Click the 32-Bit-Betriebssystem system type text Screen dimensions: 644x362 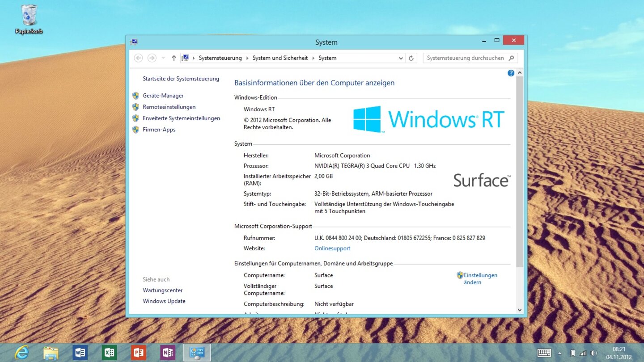[x=373, y=194]
